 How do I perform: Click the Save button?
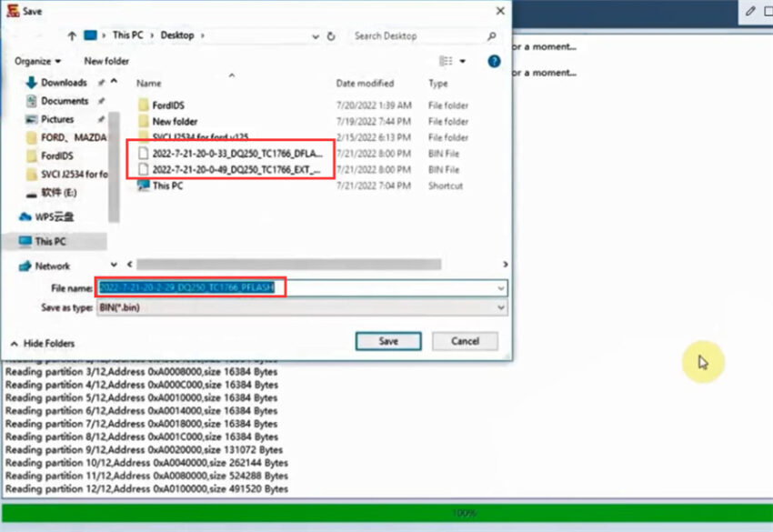[x=388, y=341]
